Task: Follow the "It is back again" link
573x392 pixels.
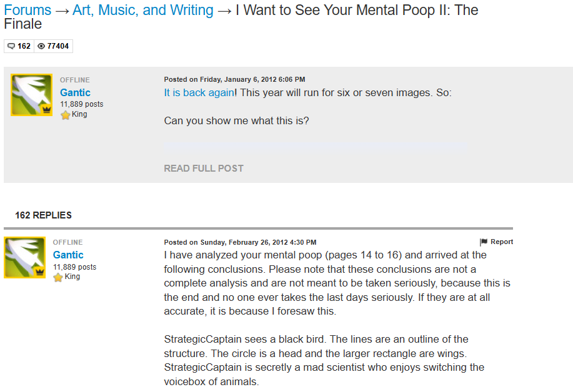Action: (199, 92)
